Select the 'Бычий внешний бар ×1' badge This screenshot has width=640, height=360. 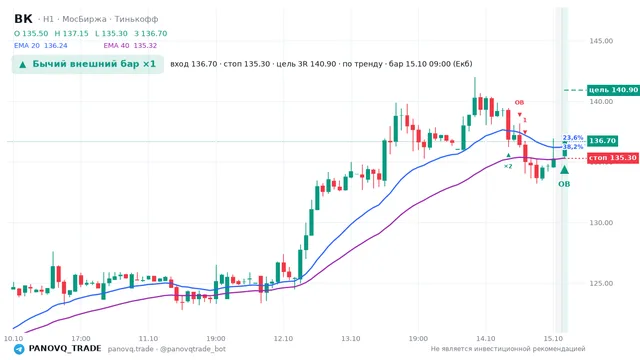[88, 64]
